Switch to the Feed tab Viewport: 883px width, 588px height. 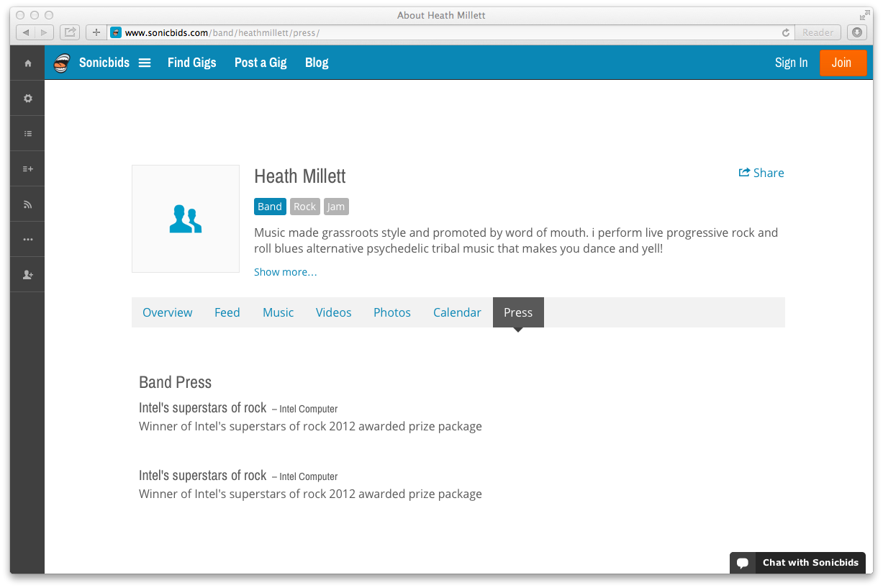coord(227,312)
